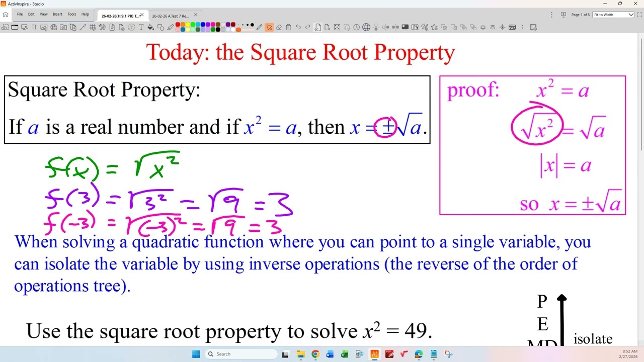
Task: Click the Clear trash can icon
Action: tap(288, 27)
